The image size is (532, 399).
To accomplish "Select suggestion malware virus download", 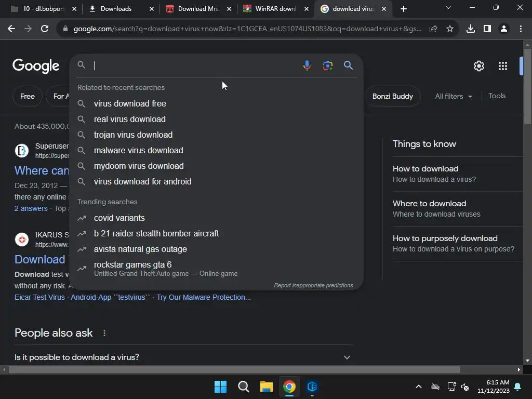I will point(217,150).
